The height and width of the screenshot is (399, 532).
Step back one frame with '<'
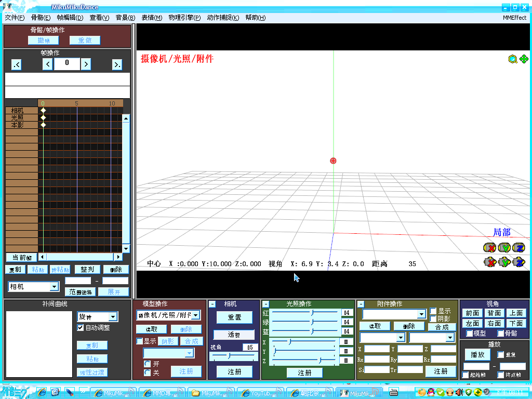[47, 64]
